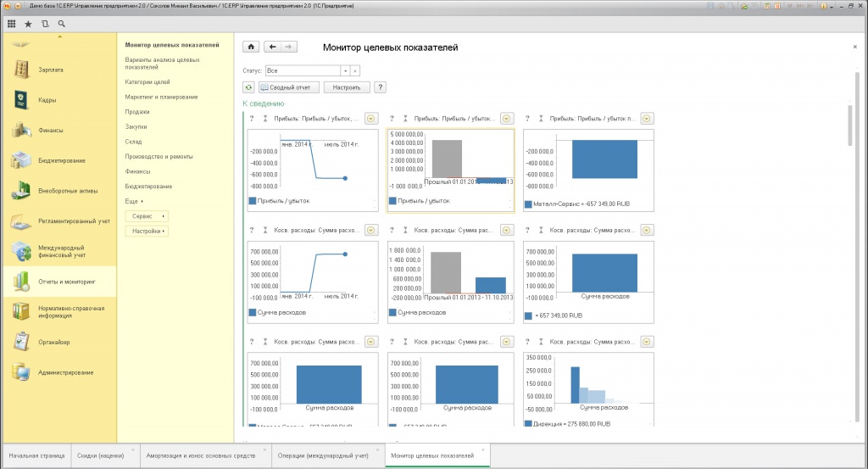Screen dimensions: 868x469
Task: Click the favorites star icon
Action: (x=28, y=24)
